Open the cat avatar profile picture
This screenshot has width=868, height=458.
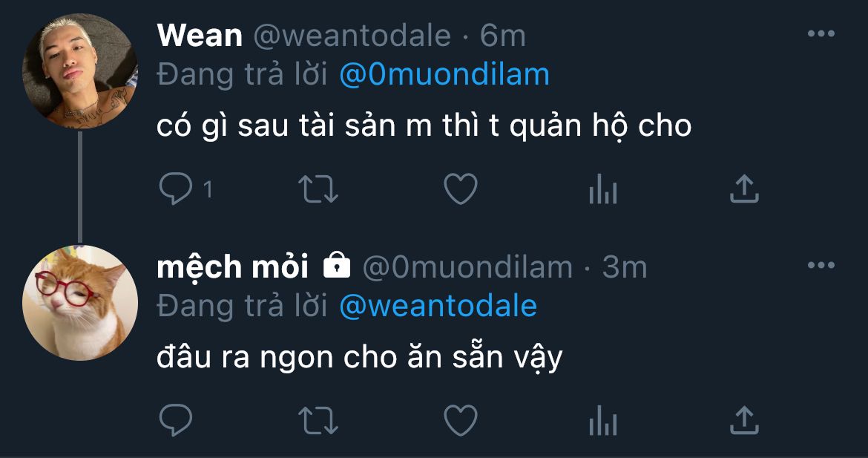(79, 303)
